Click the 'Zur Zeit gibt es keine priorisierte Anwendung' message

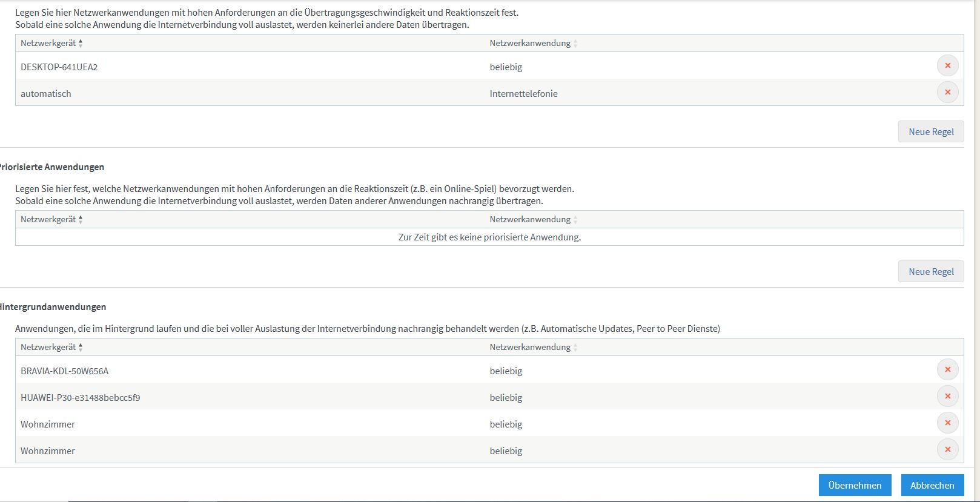pos(489,237)
